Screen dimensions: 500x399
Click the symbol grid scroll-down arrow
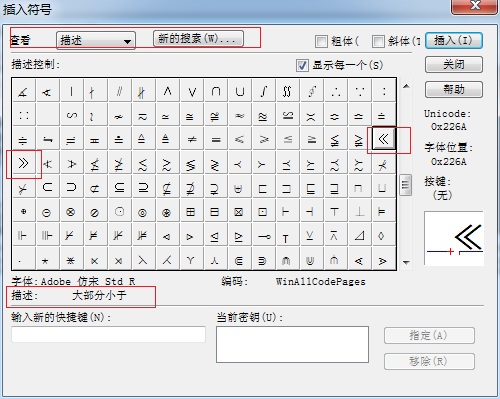coord(406,262)
